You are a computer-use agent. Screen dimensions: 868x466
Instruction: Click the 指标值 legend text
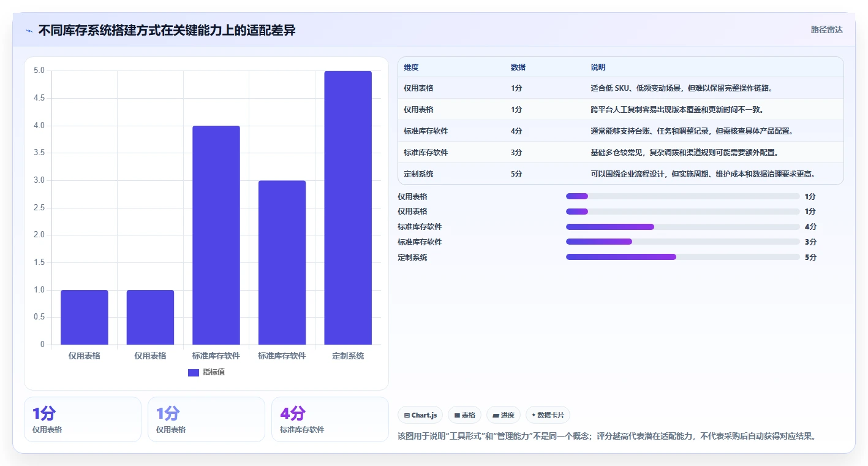214,372
